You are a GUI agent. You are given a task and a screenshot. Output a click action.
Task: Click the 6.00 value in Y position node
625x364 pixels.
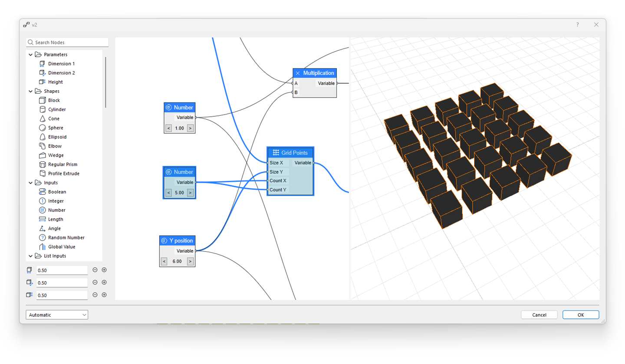click(x=177, y=261)
